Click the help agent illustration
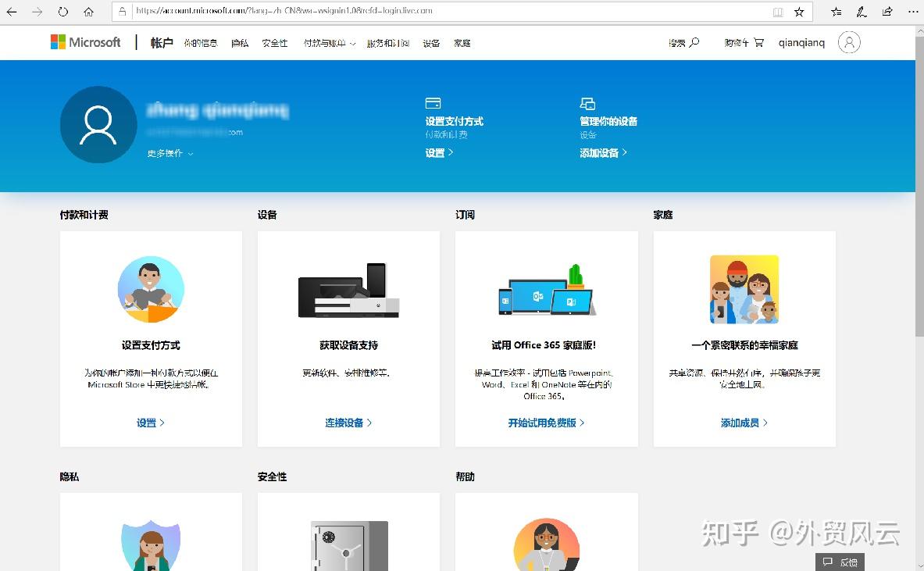Viewport: 924px width, 571px height. [x=547, y=544]
